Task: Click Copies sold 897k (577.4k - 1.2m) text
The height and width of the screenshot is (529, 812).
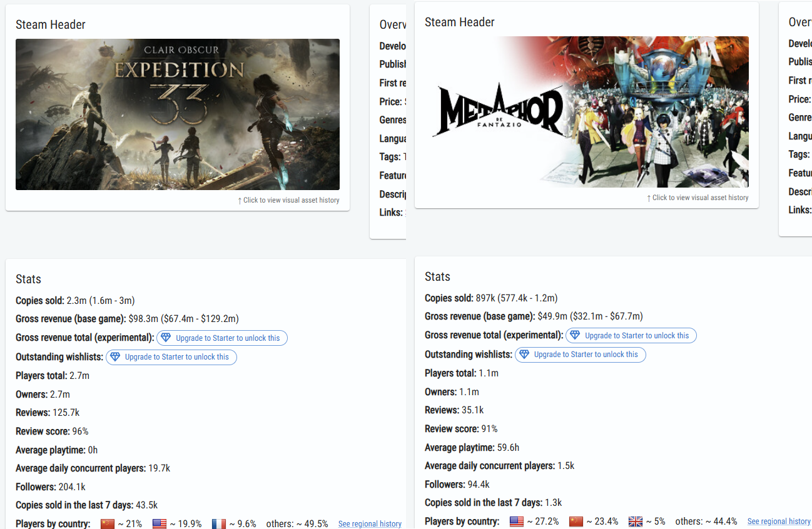Action: coord(491,298)
